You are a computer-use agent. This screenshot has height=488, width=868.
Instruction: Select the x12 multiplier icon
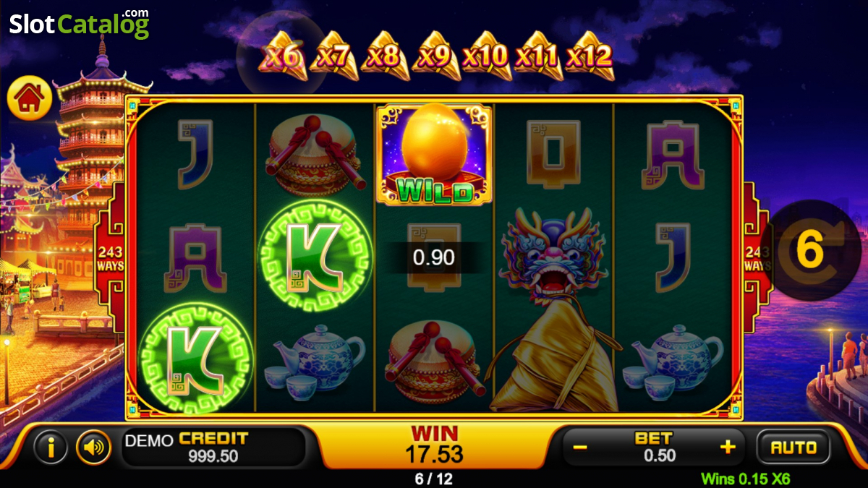pos(590,55)
